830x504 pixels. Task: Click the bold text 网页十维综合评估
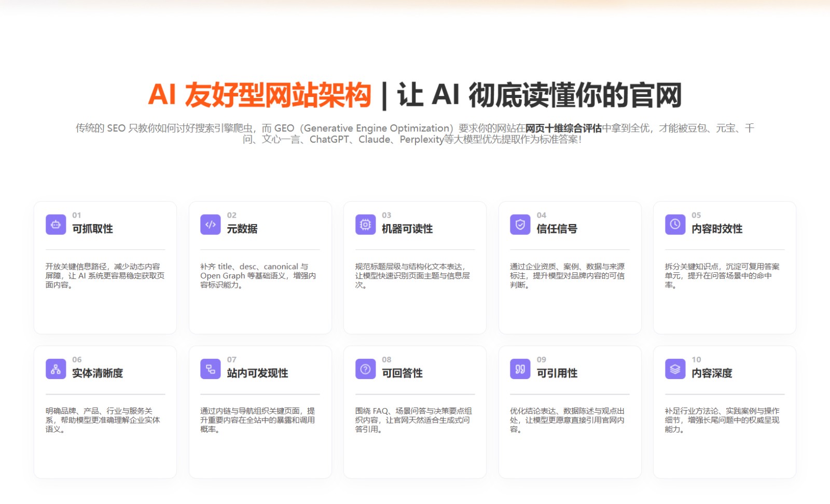[563, 128]
